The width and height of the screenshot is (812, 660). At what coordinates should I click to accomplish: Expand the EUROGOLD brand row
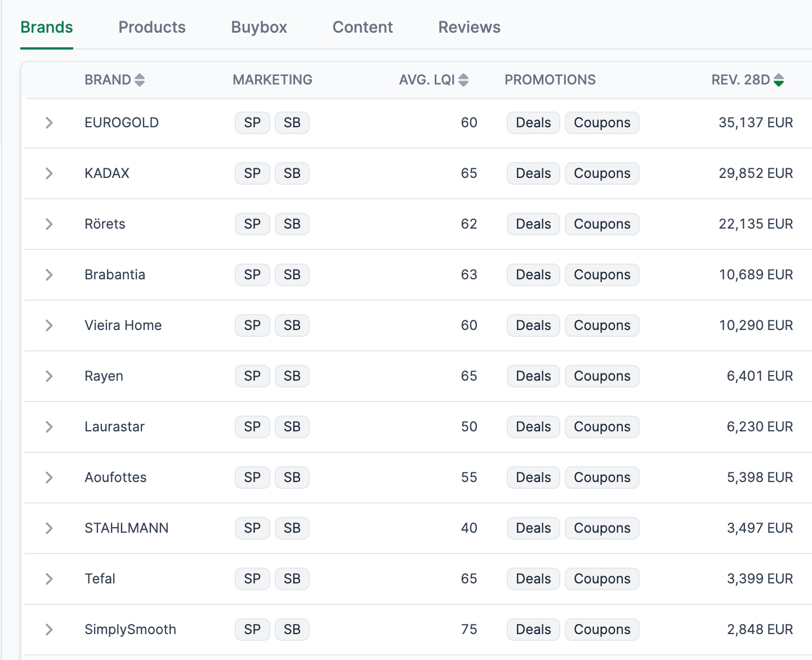coord(48,122)
